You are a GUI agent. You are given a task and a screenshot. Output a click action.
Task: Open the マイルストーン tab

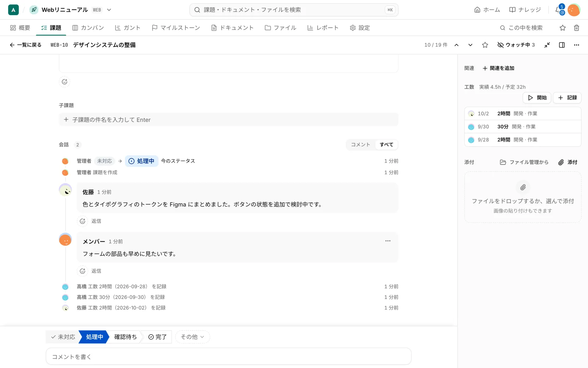(x=176, y=28)
